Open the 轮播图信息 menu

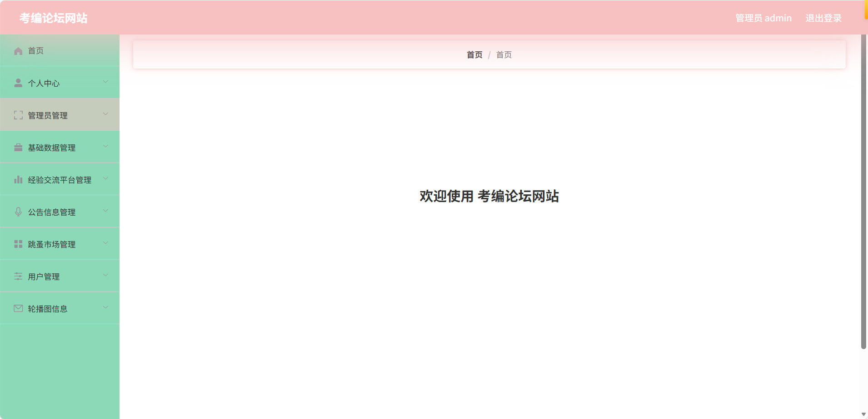(x=60, y=308)
